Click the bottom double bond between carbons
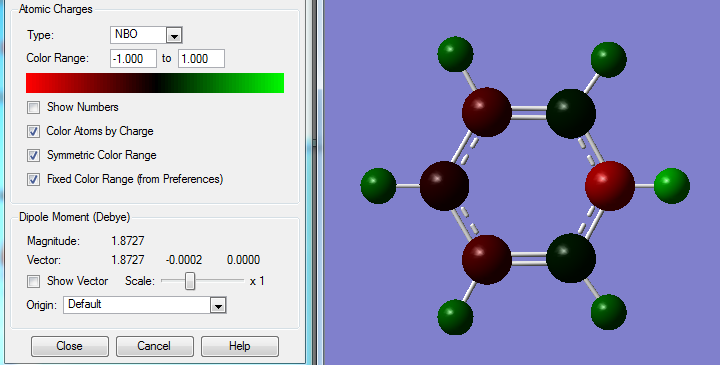 529,259
